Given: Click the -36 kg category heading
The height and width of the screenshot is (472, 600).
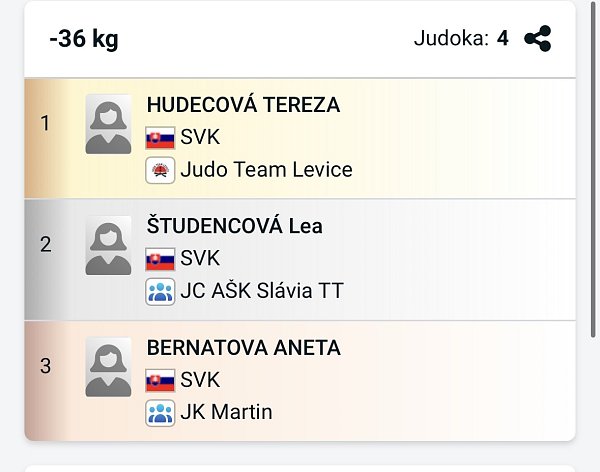Looking at the screenshot, I should [x=84, y=40].
